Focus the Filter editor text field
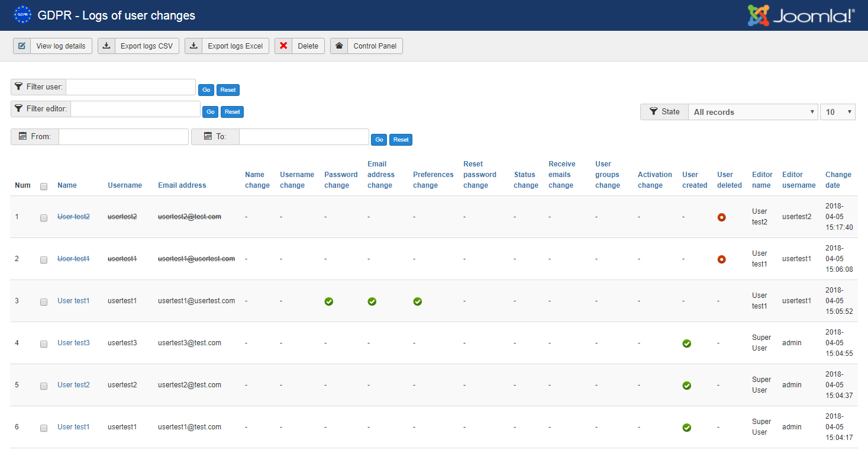 point(135,109)
